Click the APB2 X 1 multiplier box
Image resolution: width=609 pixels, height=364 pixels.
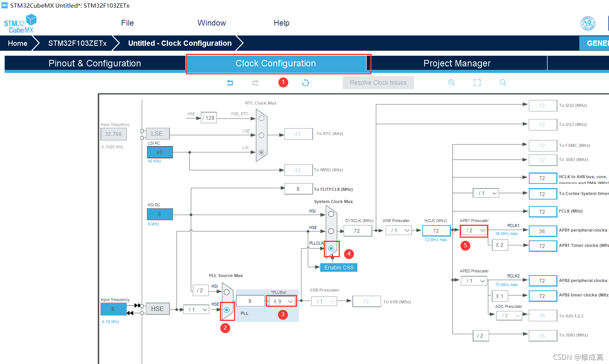[x=500, y=296]
